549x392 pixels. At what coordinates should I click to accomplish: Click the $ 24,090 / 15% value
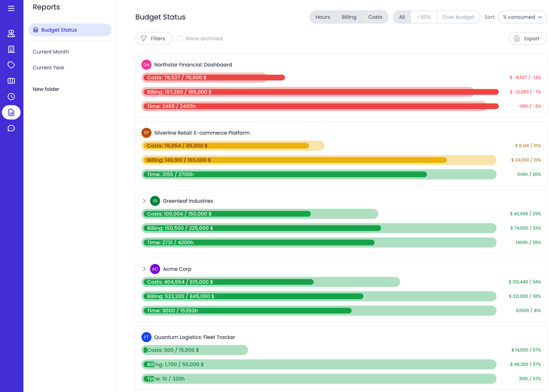(x=526, y=160)
